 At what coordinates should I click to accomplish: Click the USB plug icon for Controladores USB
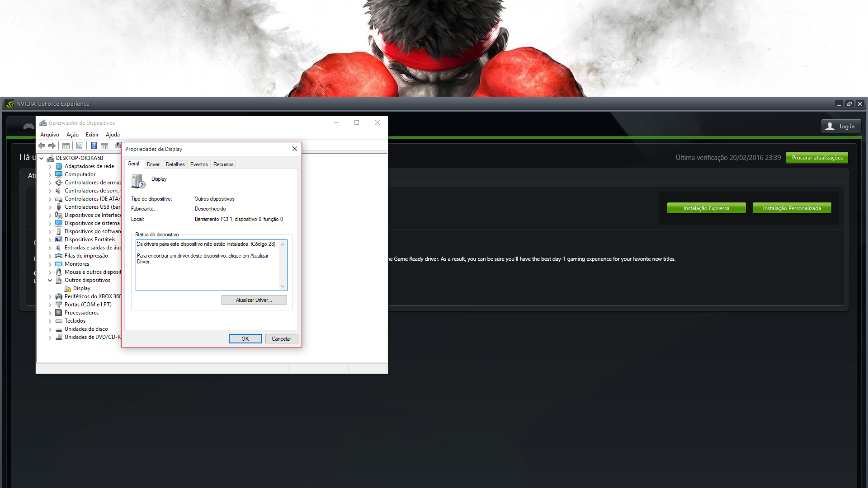(x=59, y=207)
